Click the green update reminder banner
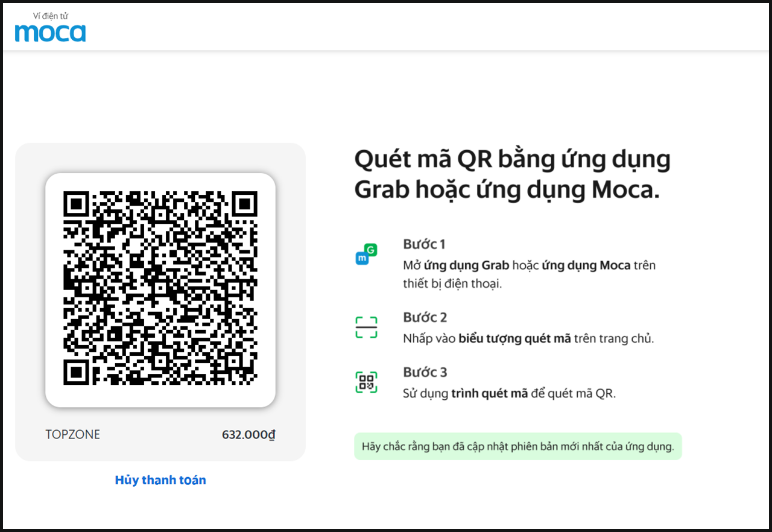Image resolution: width=772 pixels, height=532 pixels. click(517, 446)
